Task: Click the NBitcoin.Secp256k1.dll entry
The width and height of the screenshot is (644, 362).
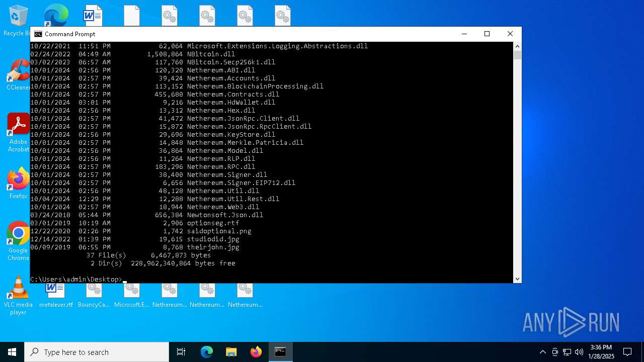Action: [x=231, y=62]
